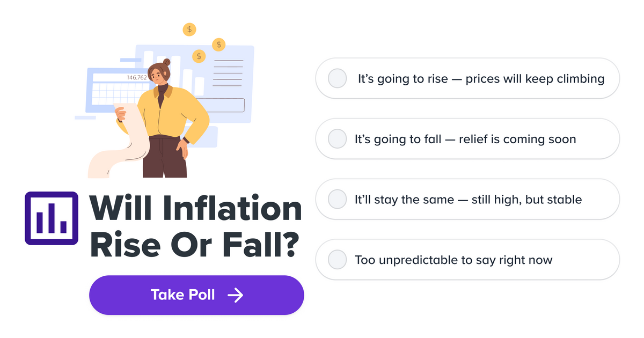Choose the option saying it's going to fall
644x338 pixels.
point(467,138)
